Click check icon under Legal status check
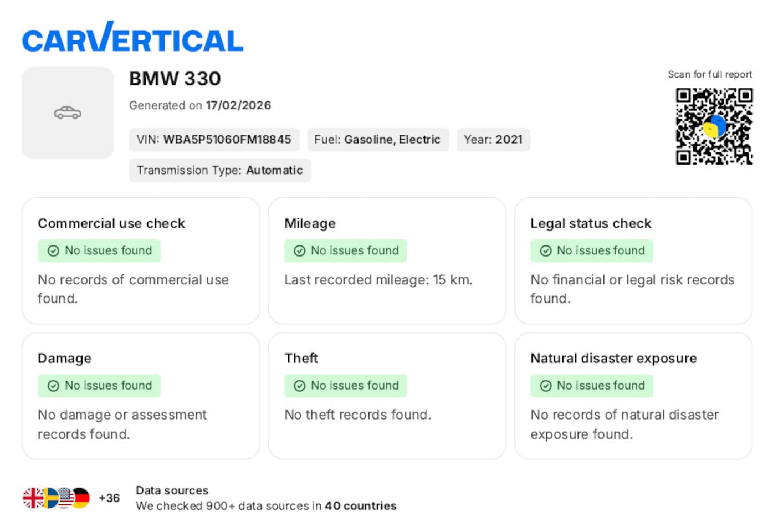Viewport: 773px width, 532px height. coord(545,251)
